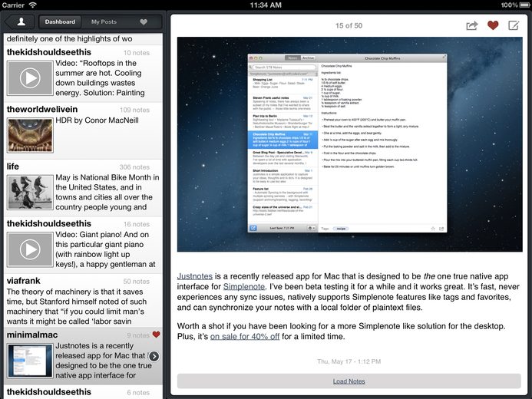Tap the 15 of 50 post counter
The image size is (532, 399).
point(349,26)
